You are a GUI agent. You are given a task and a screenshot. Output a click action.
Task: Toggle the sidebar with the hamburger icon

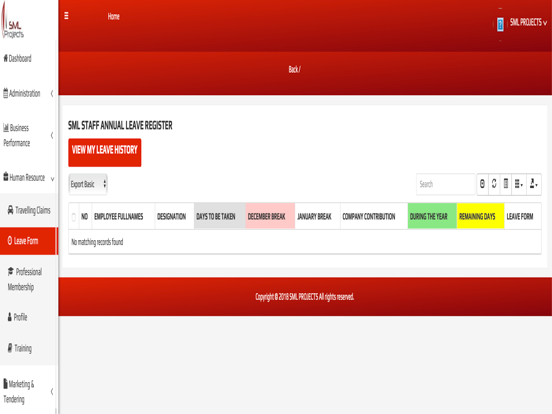(x=66, y=16)
